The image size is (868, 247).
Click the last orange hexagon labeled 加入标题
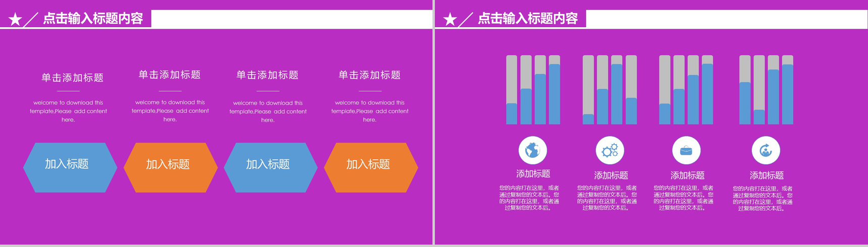click(x=371, y=167)
